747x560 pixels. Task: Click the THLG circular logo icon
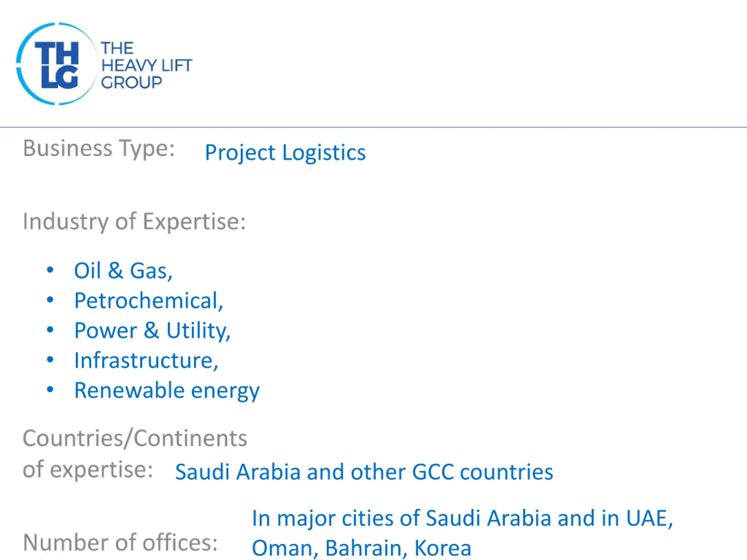[x=56, y=64]
